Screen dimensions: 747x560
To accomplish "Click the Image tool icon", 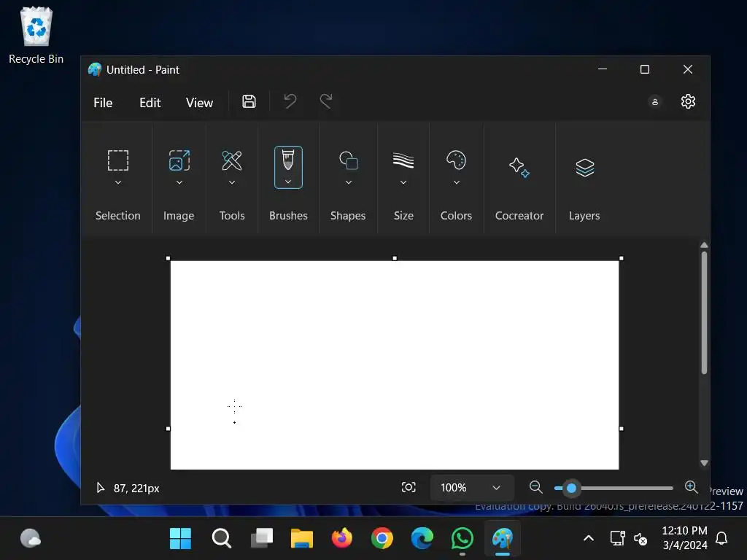I will click(x=179, y=160).
